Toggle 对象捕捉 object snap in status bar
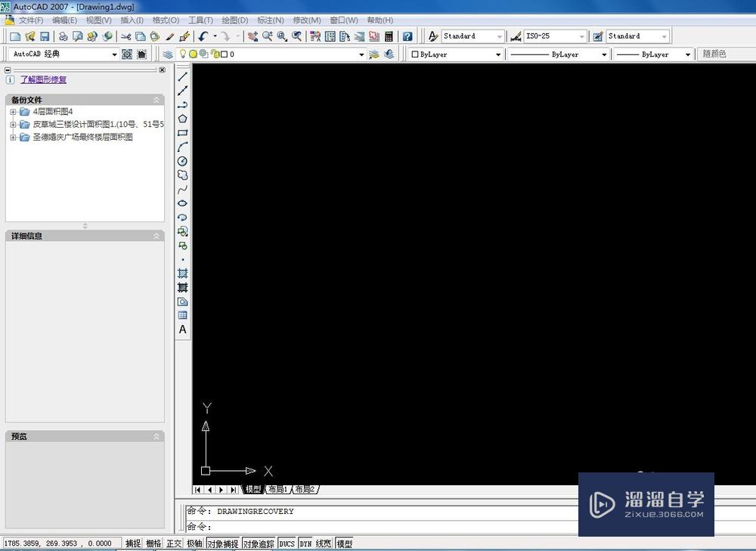756x551 pixels. (x=223, y=543)
